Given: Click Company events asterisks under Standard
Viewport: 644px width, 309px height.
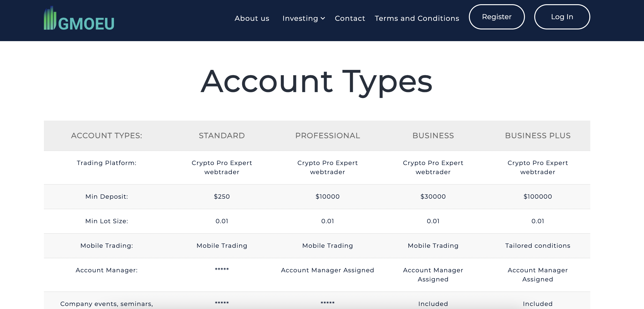Looking at the screenshot, I should [x=222, y=303].
